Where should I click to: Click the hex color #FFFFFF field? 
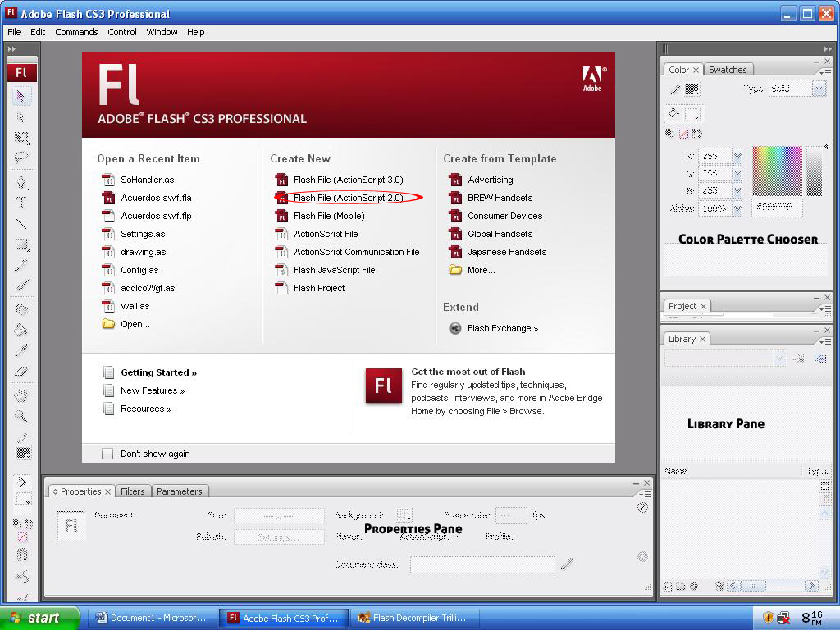tap(777, 208)
